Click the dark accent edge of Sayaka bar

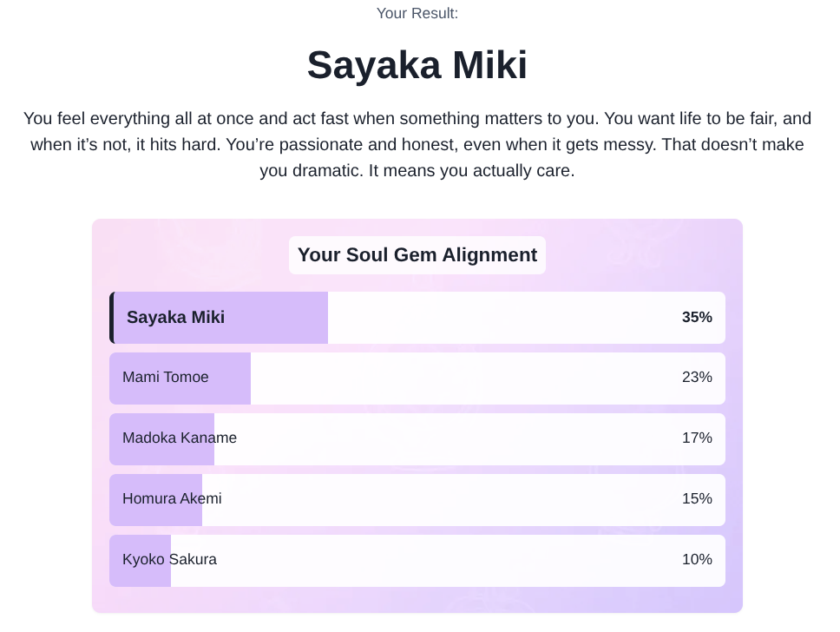coord(111,318)
